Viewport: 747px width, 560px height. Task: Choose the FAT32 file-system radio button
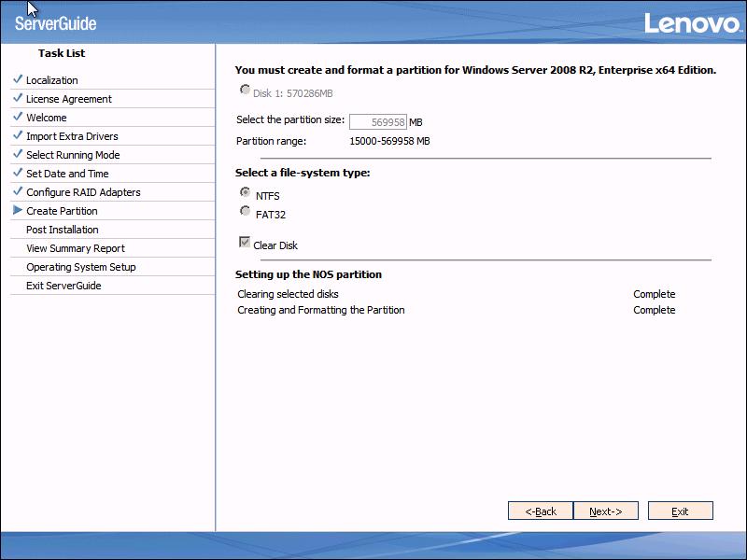coord(246,211)
